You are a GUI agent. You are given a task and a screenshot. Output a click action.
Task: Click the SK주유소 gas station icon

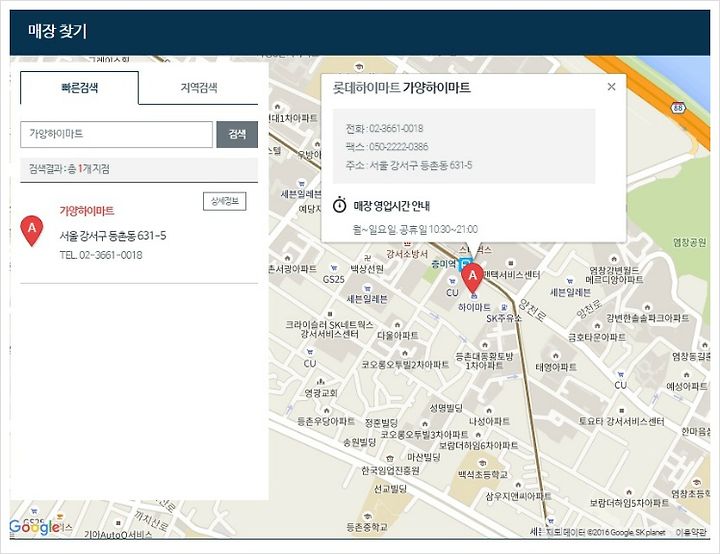504,307
